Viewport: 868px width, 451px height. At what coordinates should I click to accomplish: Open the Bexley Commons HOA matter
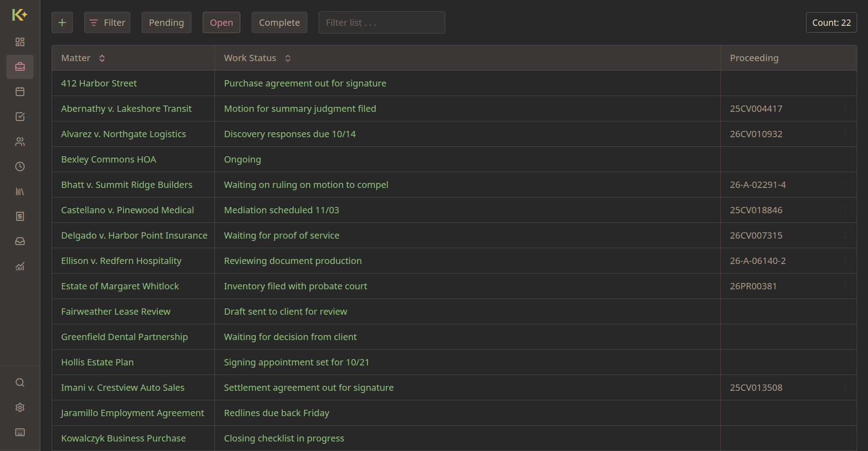[109, 159]
